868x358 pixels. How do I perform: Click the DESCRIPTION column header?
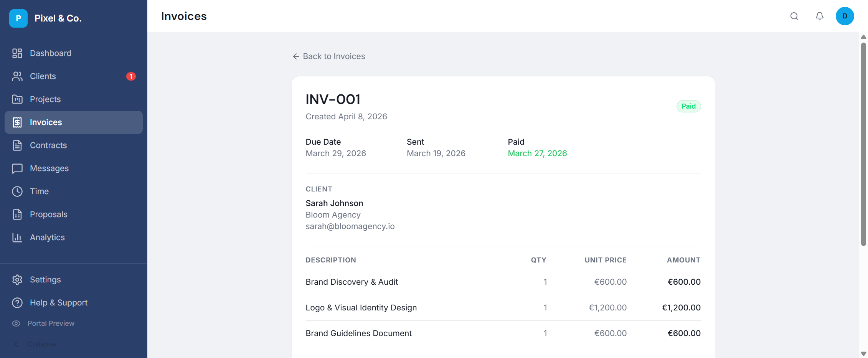pos(331,260)
